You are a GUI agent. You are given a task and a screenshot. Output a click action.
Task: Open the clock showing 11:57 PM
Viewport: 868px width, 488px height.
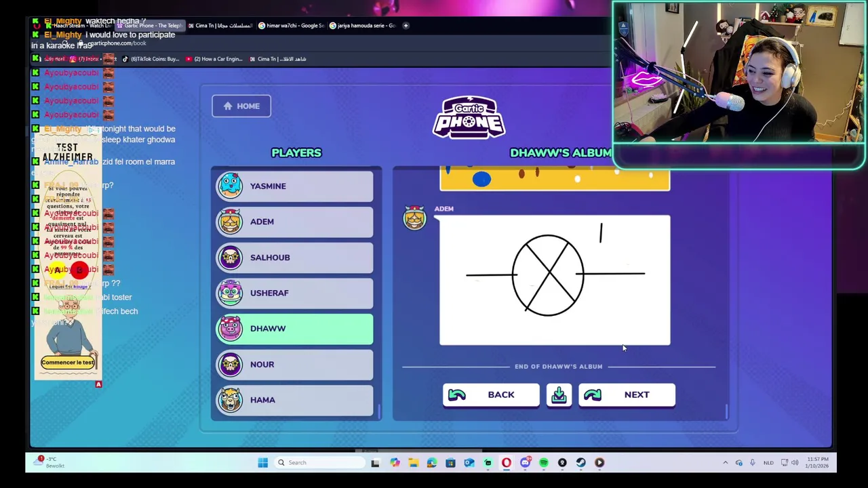click(817, 463)
